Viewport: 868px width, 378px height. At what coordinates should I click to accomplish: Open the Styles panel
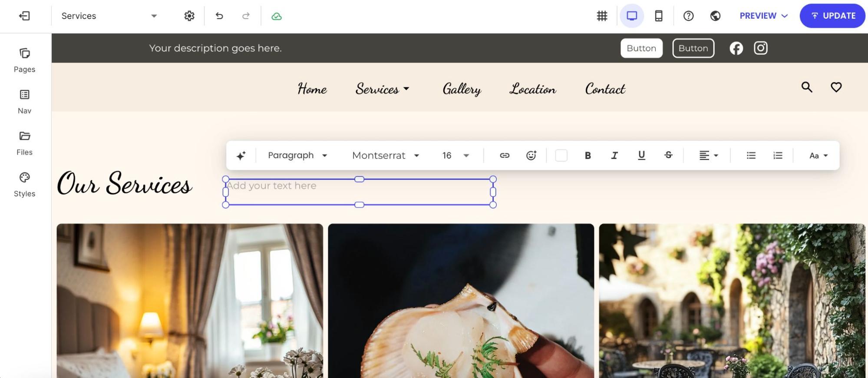[24, 185]
